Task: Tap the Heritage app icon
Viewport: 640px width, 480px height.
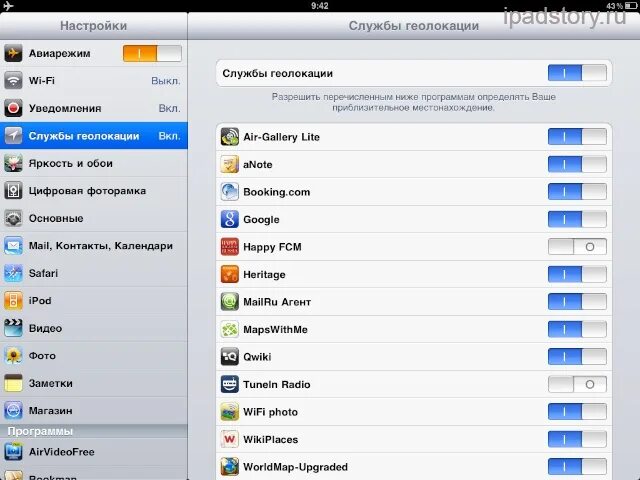Action: 229,274
